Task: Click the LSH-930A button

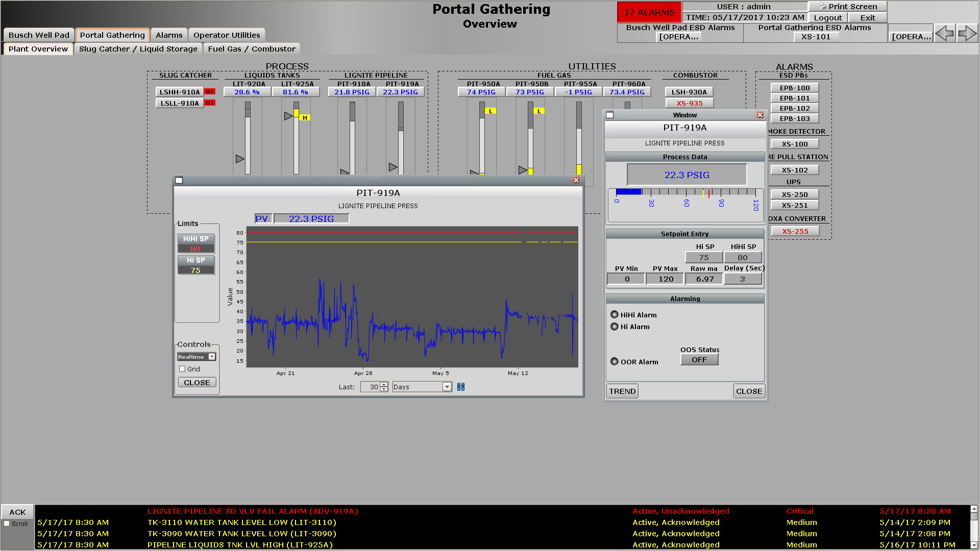Action: click(689, 92)
